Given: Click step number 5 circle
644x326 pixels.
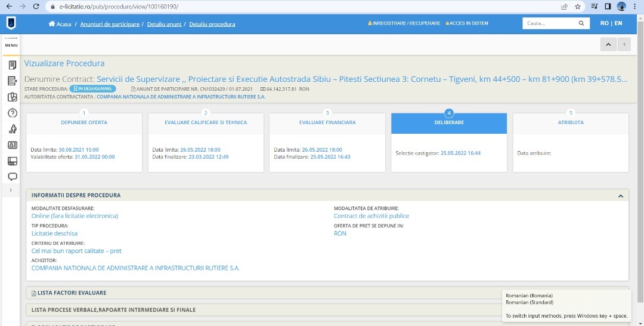Looking at the screenshot, I should point(571,113).
